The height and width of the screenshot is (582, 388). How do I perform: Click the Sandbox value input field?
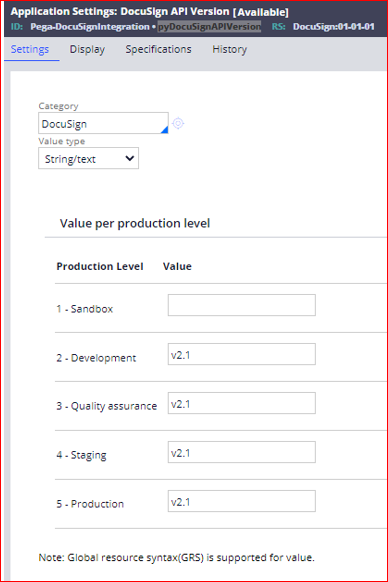(242, 305)
